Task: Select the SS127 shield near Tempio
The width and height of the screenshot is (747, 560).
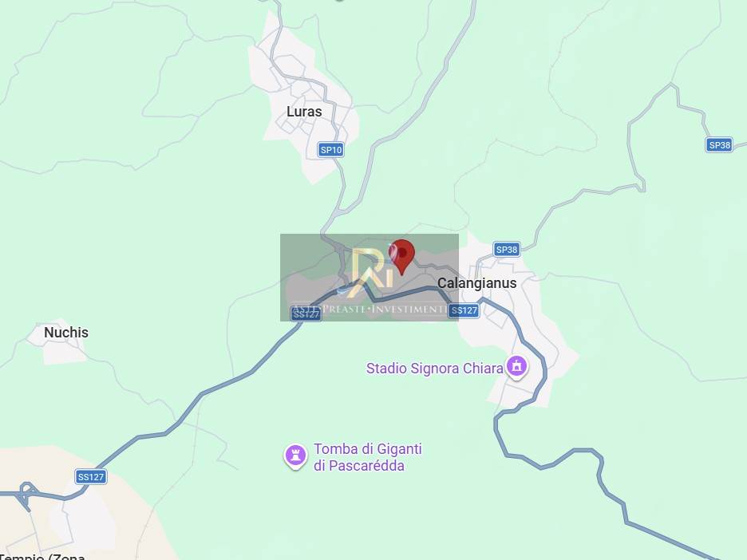Action: pyautogui.click(x=90, y=477)
